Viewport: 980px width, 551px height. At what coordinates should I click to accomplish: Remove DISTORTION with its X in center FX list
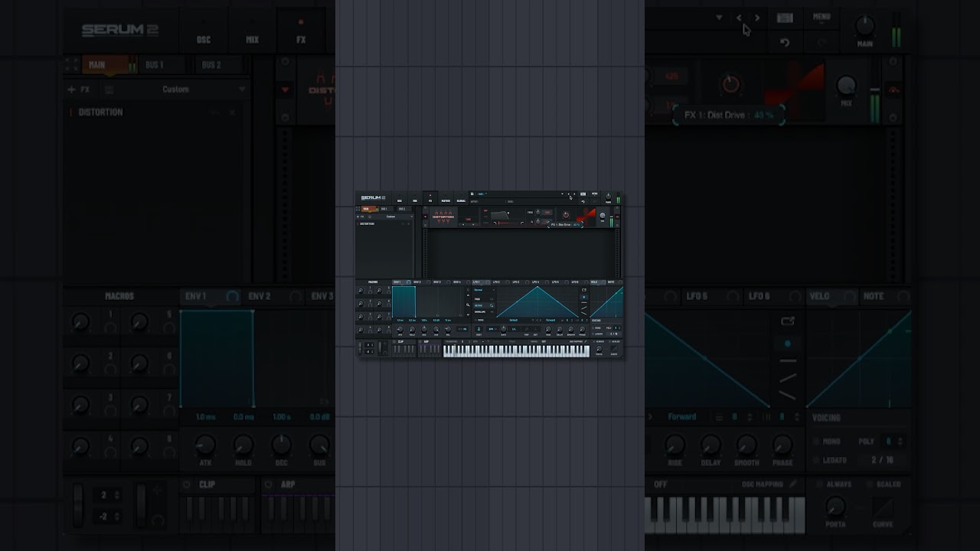[x=409, y=224]
